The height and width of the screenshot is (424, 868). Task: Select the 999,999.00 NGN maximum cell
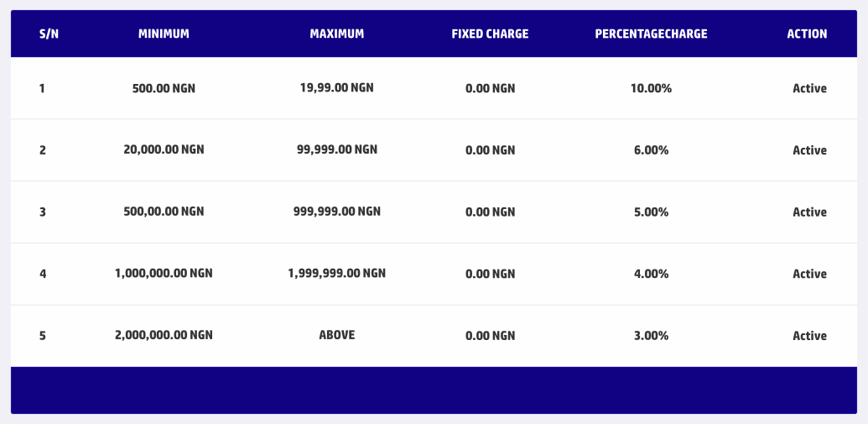(337, 212)
